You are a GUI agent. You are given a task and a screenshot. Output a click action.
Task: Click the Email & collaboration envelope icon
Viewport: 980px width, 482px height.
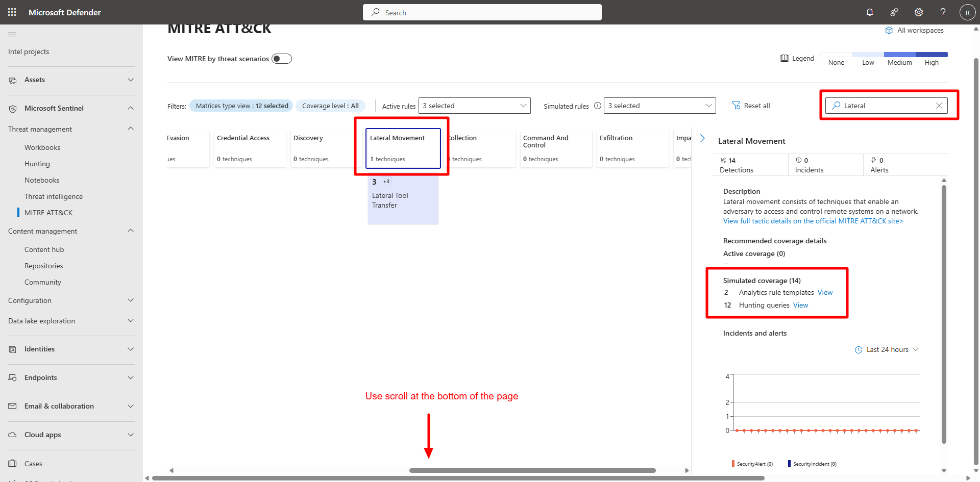[x=13, y=407]
